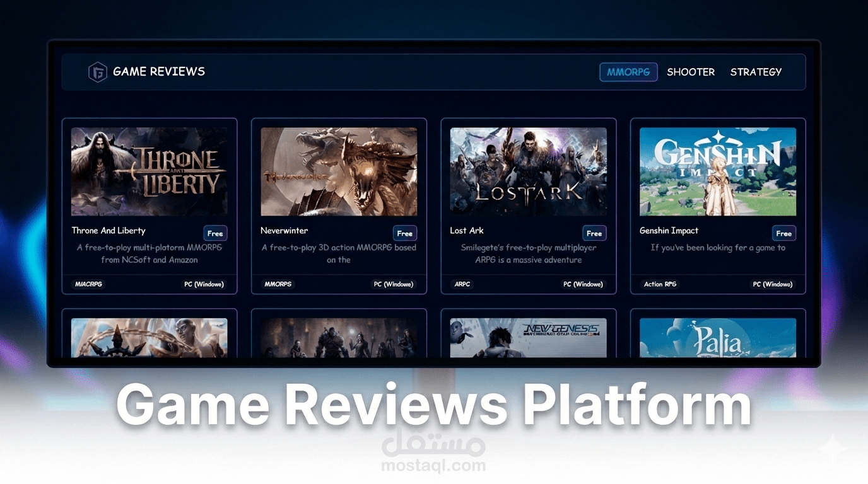Click Throne And Liberty description text
Viewport: 868px width, 484px height.
[150, 253]
